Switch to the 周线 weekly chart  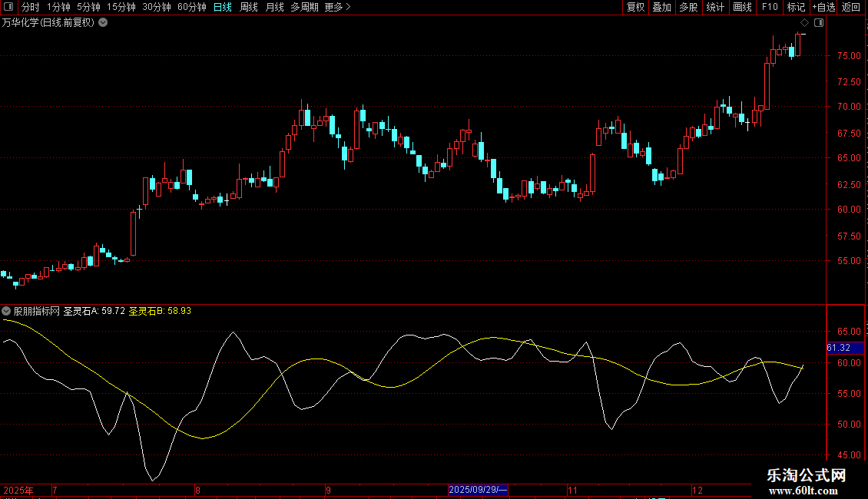click(249, 7)
